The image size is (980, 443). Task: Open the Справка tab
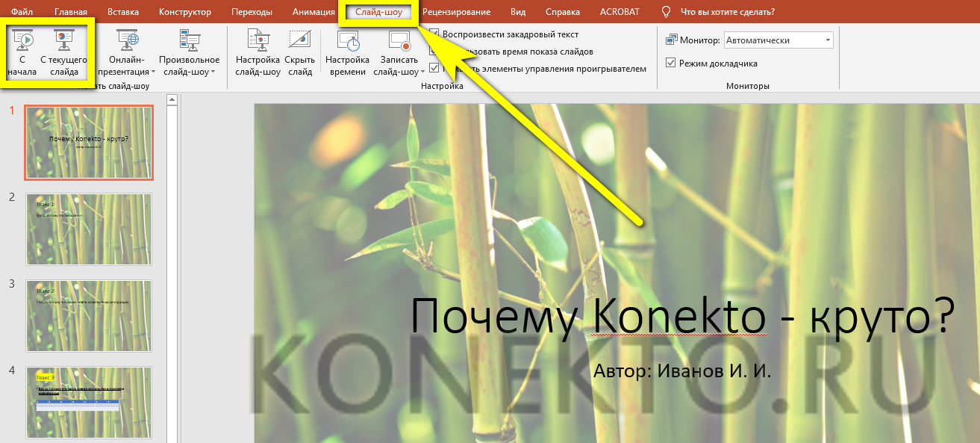pyautogui.click(x=563, y=12)
